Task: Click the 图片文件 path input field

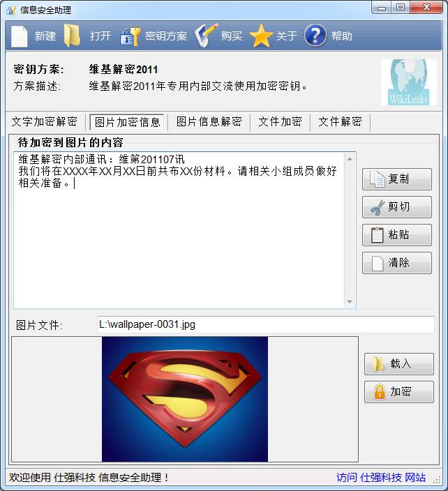Action: pos(266,324)
